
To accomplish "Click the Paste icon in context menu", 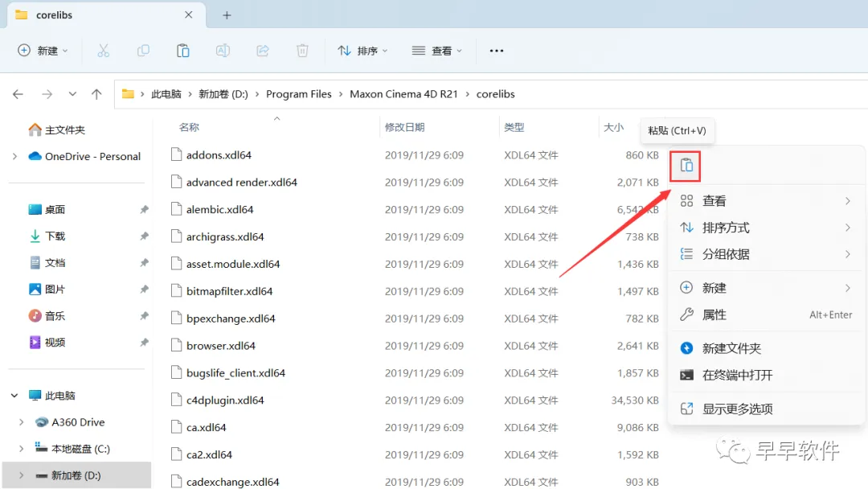I will [x=686, y=166].
